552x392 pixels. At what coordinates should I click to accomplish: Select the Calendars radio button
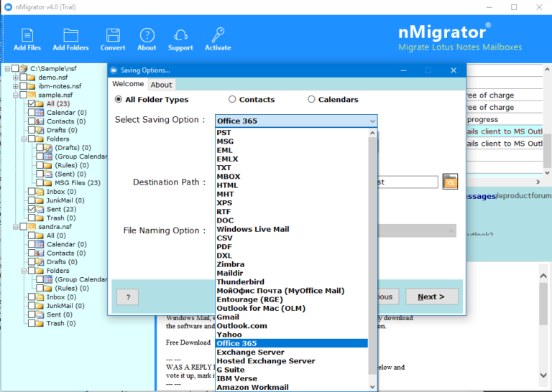(311, 100)
